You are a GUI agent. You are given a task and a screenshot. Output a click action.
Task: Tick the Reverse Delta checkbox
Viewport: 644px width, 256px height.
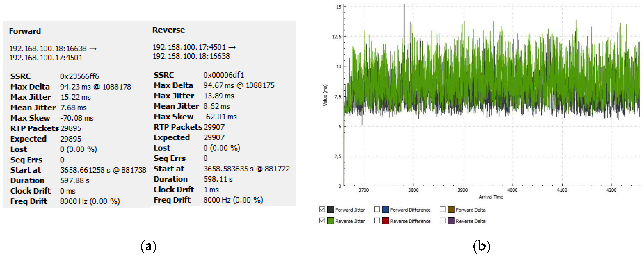coord(443,221)
